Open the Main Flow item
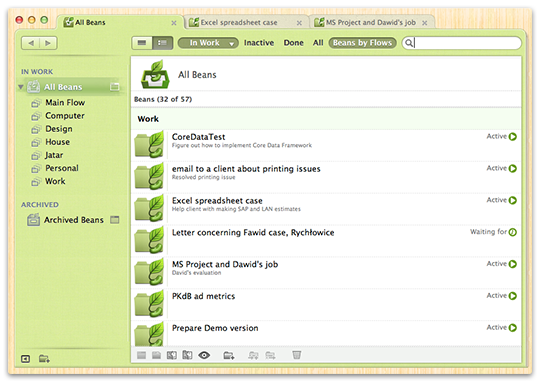This screenshot has height=382, width=540. 65,103
